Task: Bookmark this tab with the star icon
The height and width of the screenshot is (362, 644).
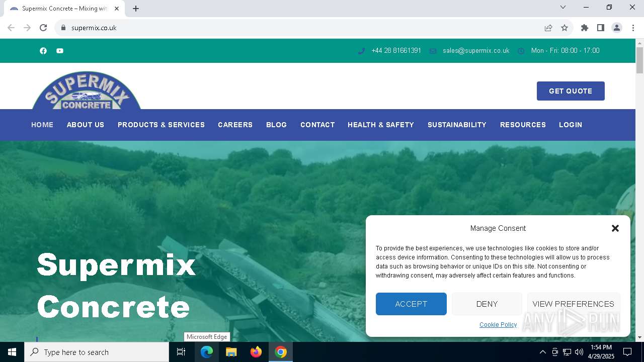Action: pos(565,28)
